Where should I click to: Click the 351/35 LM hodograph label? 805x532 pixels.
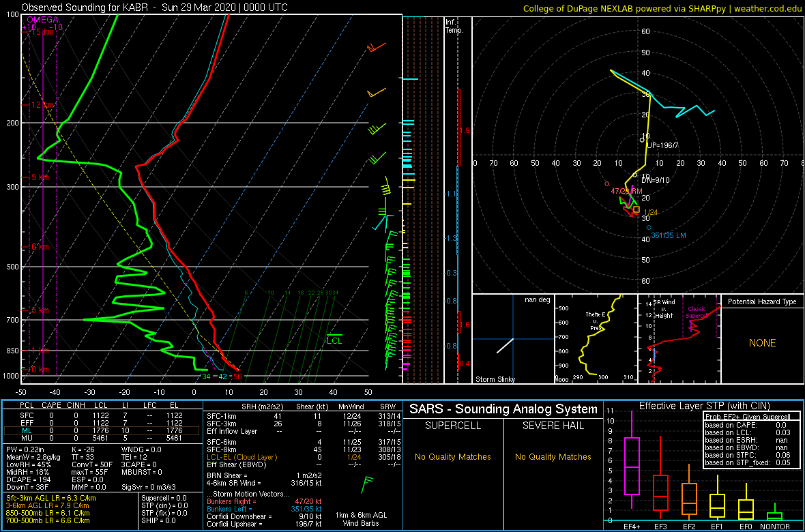(x=669, y=236)
